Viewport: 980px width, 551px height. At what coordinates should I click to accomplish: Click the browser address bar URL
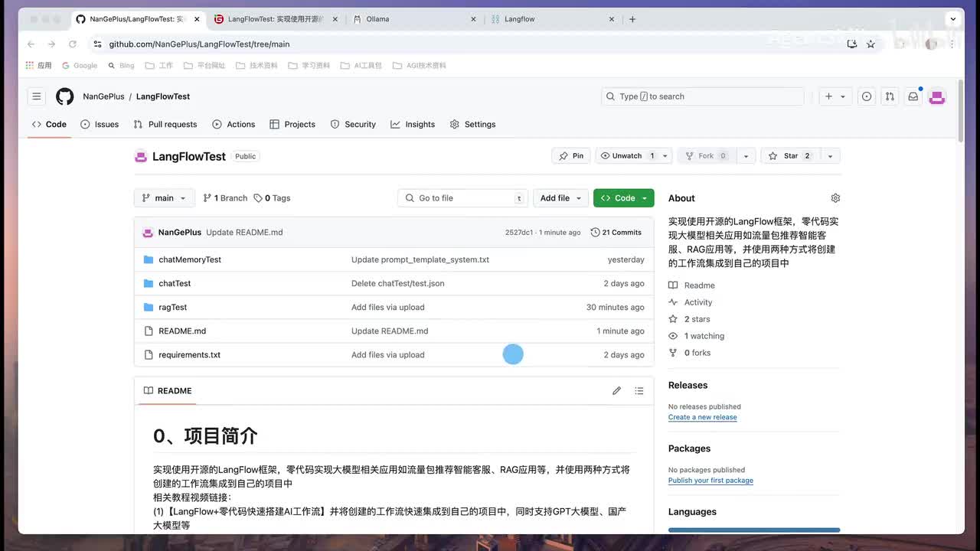[199, 44]
